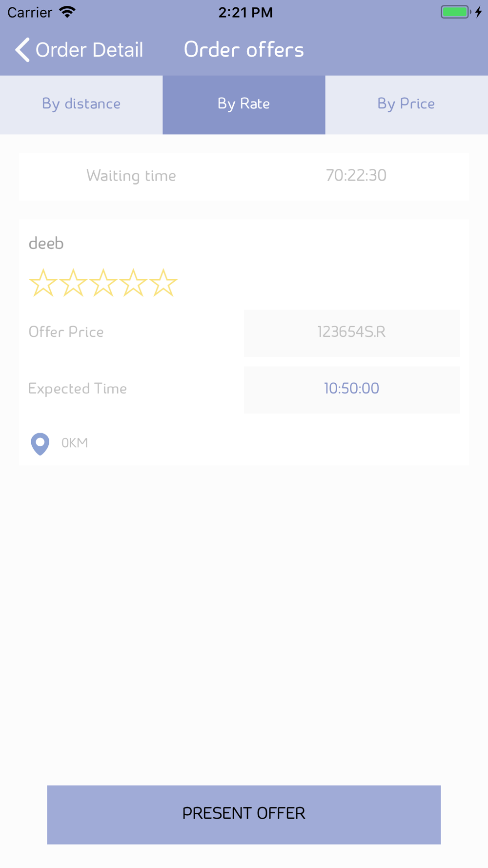Tap the second rating star for deeb
This screenshot has width=488, height=868.
(x=73, y=283)
